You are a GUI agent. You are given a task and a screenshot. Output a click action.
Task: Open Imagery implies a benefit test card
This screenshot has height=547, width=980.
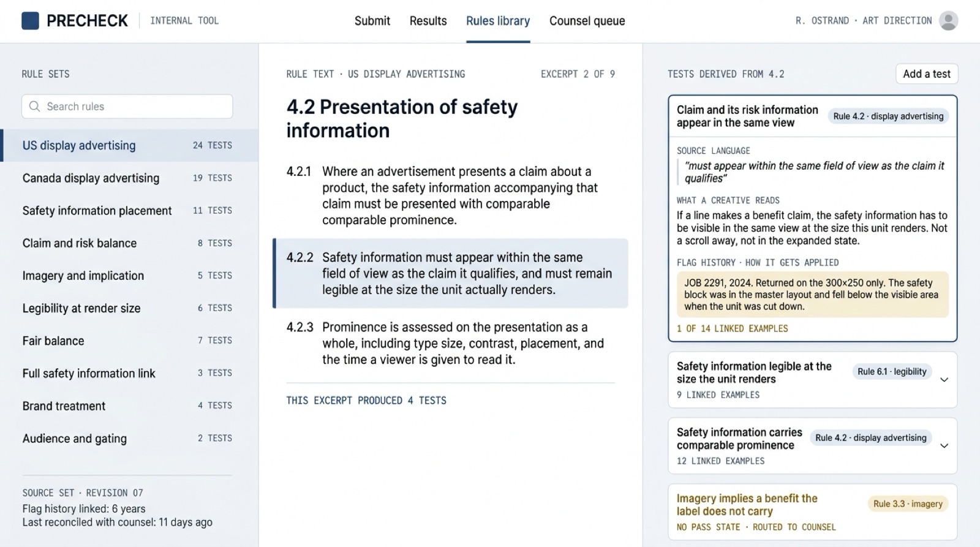(812, 512)
